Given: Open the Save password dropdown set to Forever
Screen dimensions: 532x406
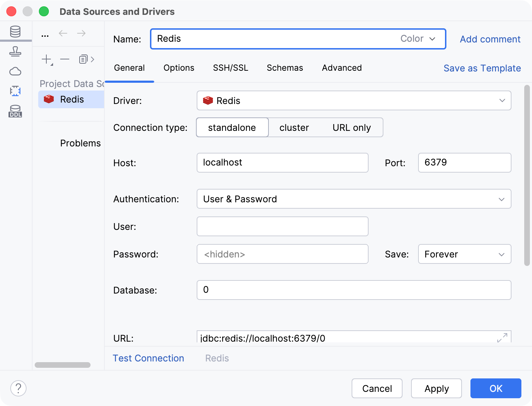Looking at the screenshot, I should 464,254.
